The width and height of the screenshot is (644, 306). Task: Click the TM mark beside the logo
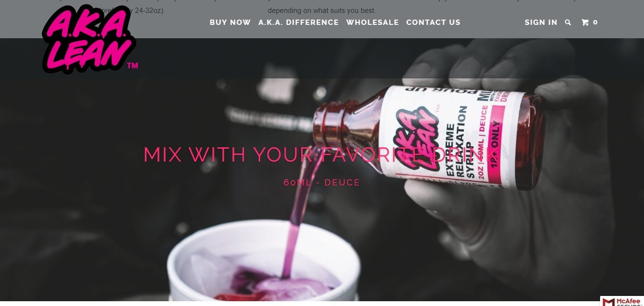click(133, 66)
